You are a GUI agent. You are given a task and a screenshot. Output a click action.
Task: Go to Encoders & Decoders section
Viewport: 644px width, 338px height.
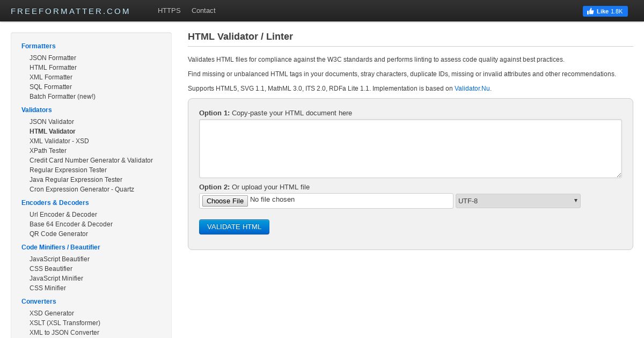(55, 203)
